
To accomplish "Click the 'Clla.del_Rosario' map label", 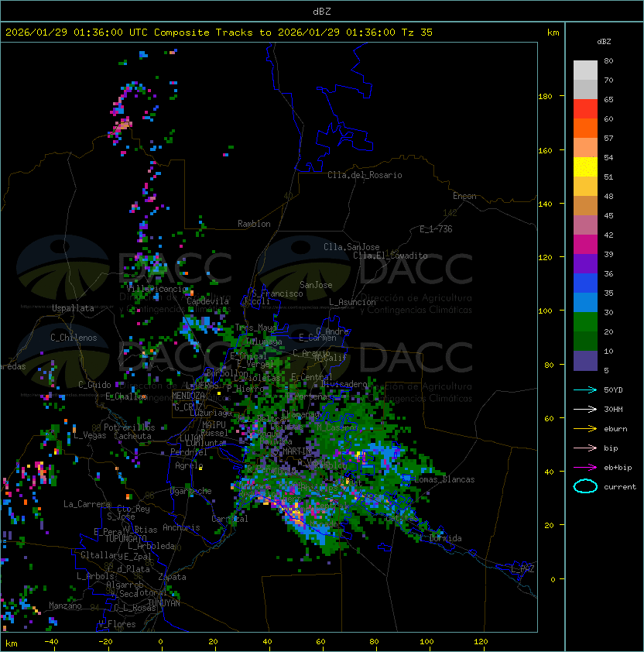I will (x=365, y=175).
